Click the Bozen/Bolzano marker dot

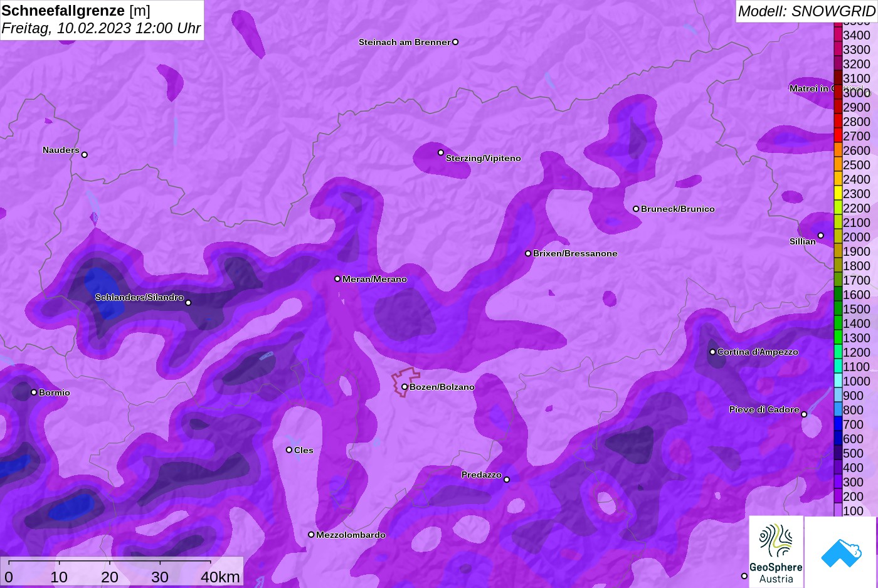405,387
